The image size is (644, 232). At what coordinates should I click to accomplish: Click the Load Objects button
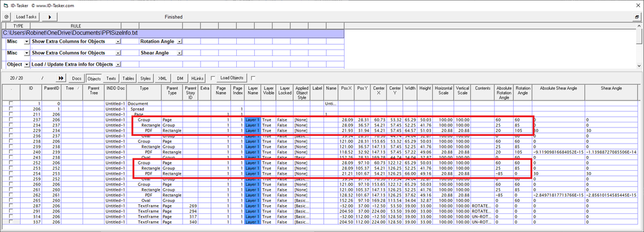coord(232,78)
